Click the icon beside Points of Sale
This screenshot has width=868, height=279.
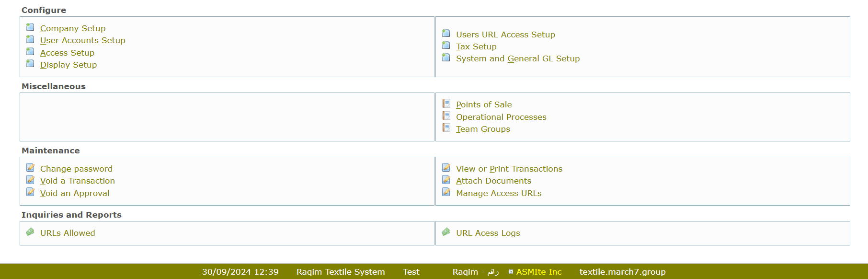[446, 104]
